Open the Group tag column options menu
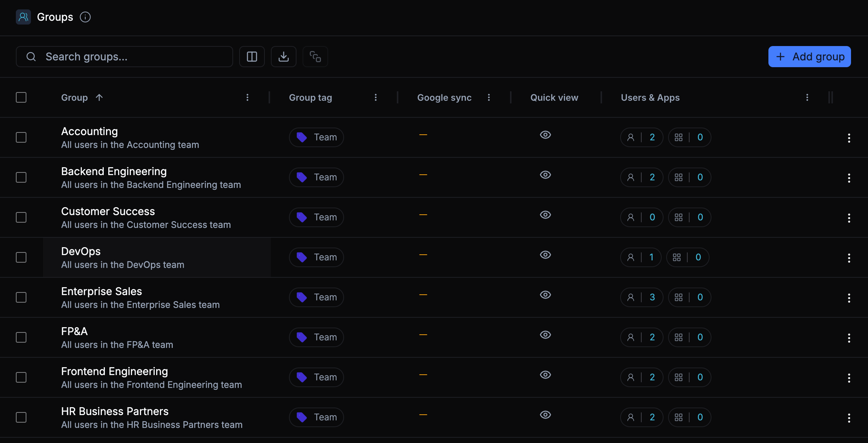The image size is (868, 443). tap(376, 97)
